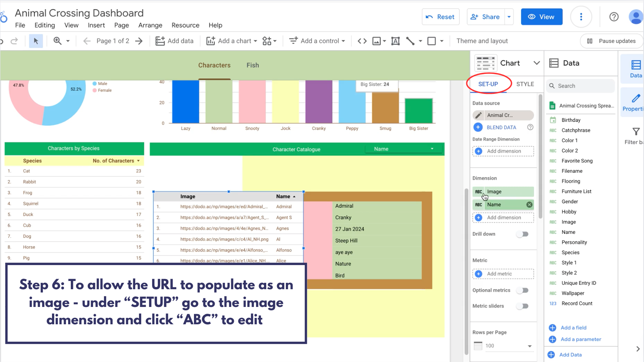
Task: Switch to the STYLE tab
Action: (x=525, y=84)
